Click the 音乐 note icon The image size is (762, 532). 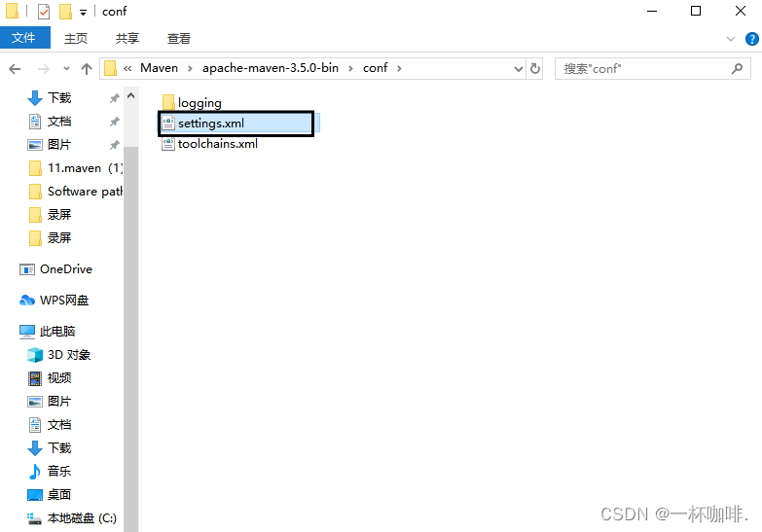(x=35, y=472)
